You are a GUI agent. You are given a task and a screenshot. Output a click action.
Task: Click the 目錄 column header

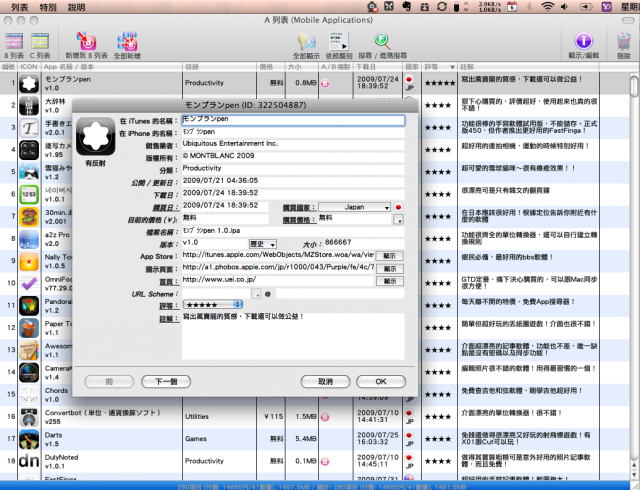click(x=219, y=67)
